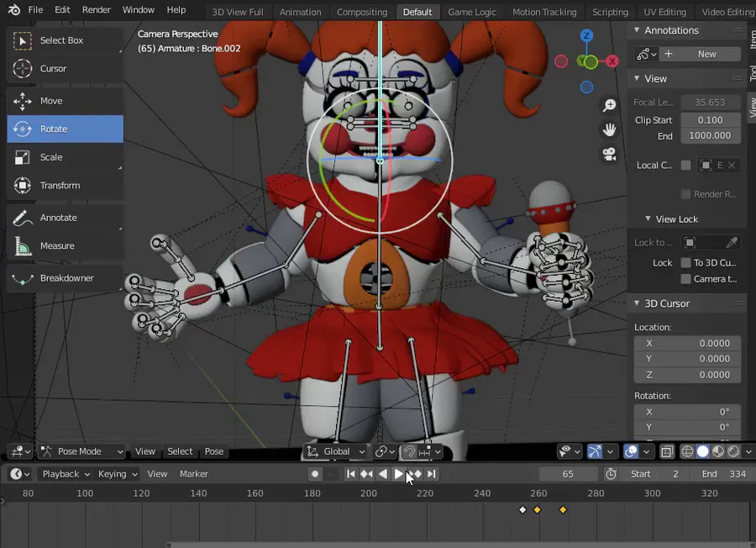756x548 pixels.
Task: Play the animation in reverse
Action: coord(383,474)
